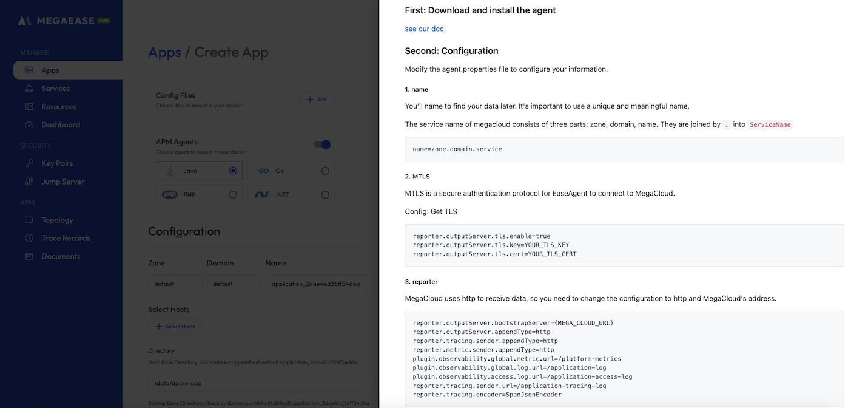
Task: Click the Documents icon in sidebar
Action: coord(29,256)
